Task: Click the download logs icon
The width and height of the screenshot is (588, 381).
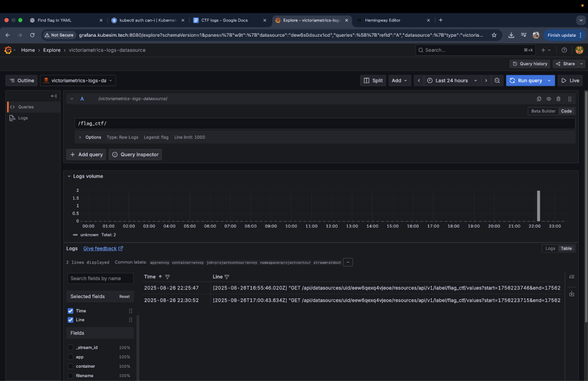Action: point(571,294)
